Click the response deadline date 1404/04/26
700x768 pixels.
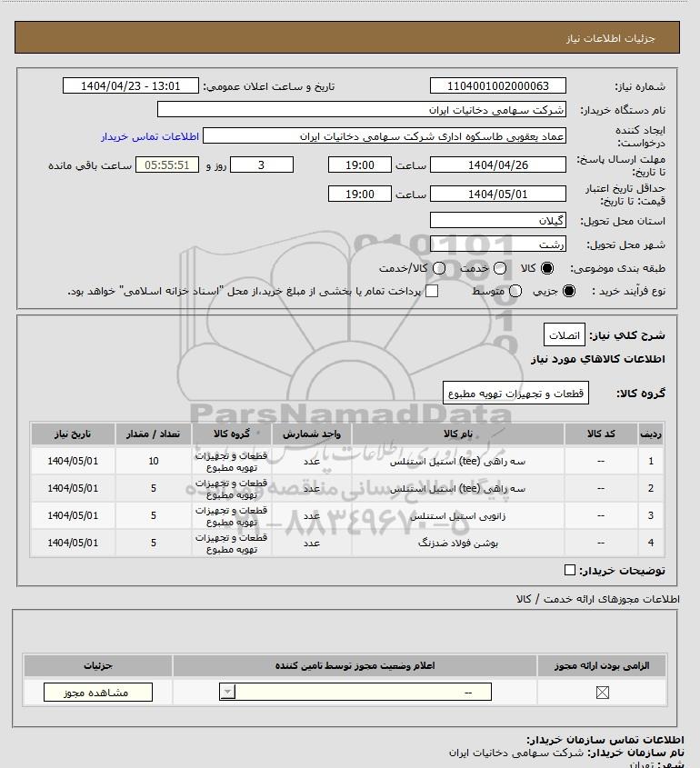(x=497, y=165)
